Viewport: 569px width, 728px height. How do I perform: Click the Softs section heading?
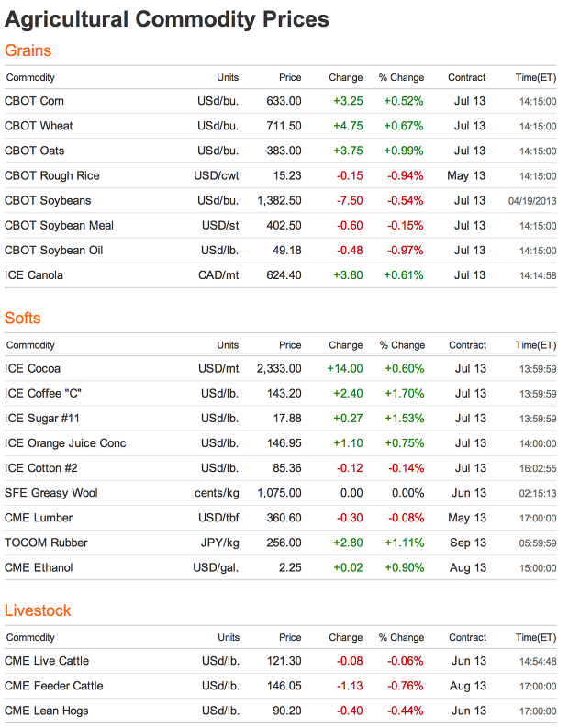[23, 319]
